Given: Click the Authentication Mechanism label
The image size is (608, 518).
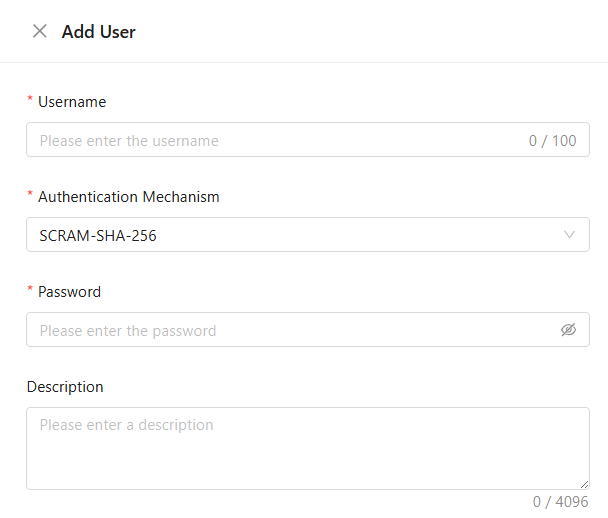Looking at the screenshot, I should tap(129, 197).
